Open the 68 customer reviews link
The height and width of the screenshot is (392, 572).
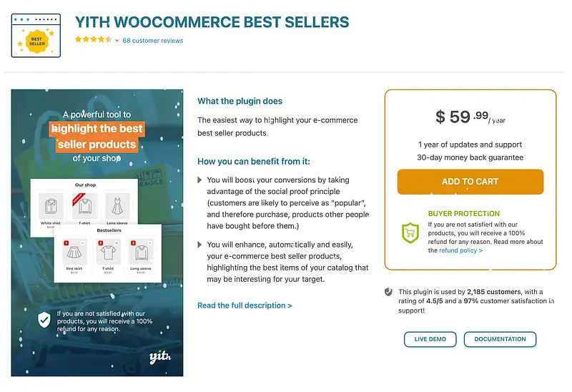(x=152, y=41)
